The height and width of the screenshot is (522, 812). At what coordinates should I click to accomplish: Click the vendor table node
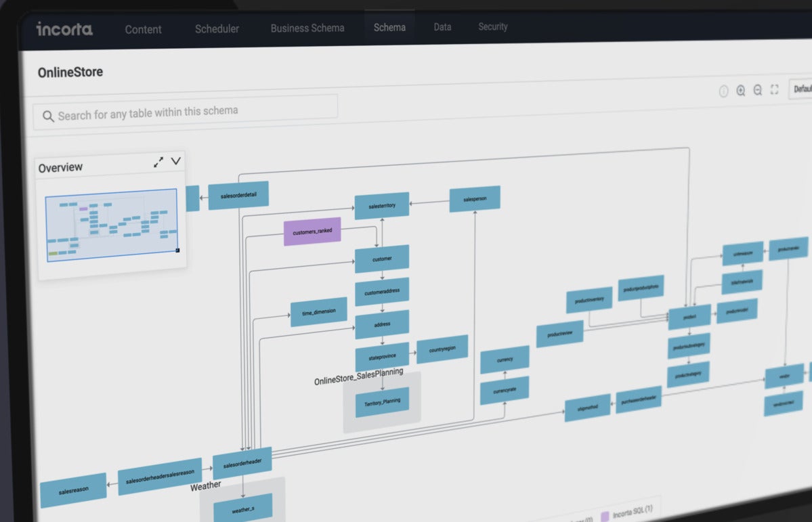click(784, 376)
